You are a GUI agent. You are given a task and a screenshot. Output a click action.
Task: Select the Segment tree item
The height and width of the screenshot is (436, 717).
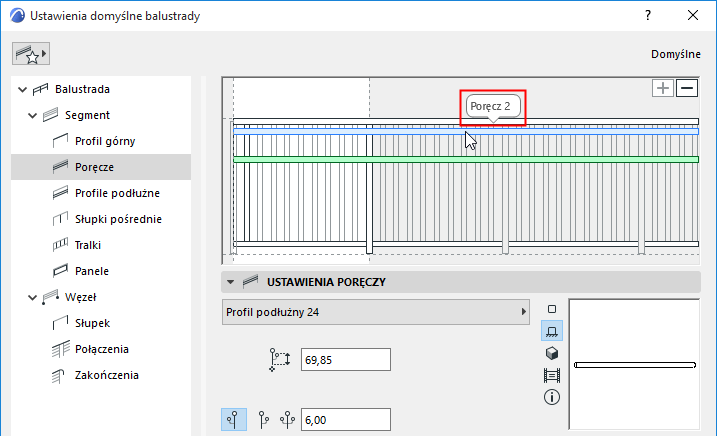pyautogui.click(x=87, y=115)
